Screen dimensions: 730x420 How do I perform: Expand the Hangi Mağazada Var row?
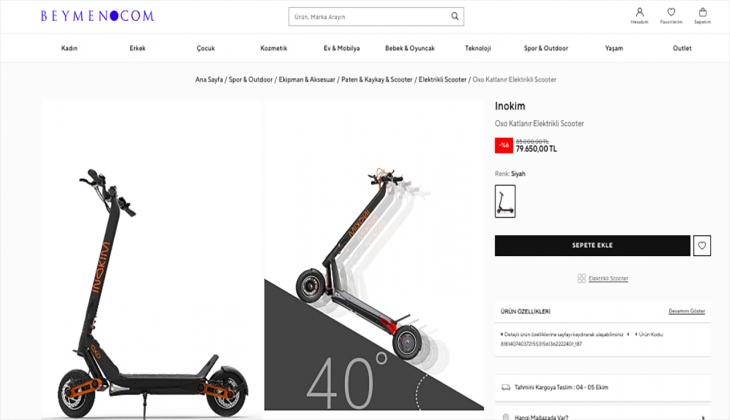(x=603, y=417)
